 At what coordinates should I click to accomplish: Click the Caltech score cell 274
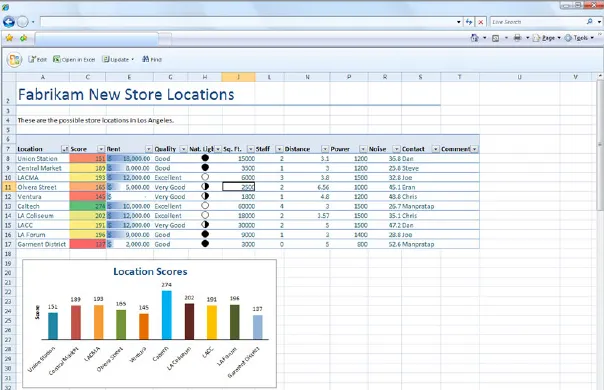[x=87, y=206]
